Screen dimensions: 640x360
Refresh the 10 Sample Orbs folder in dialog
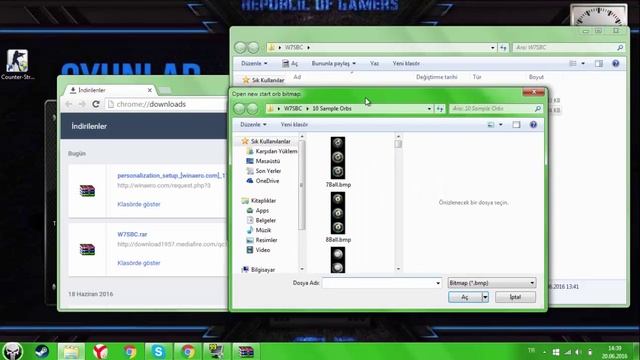point(440,109)
